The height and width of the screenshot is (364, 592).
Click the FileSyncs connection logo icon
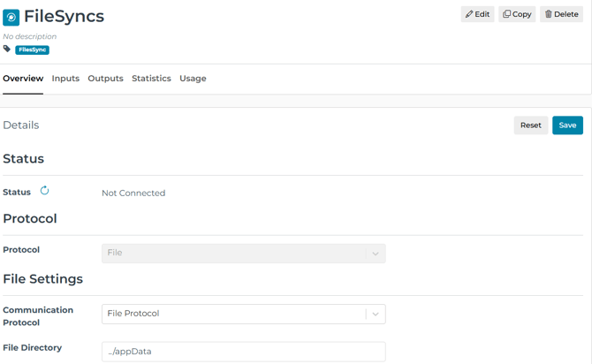[x=11, y=18]
